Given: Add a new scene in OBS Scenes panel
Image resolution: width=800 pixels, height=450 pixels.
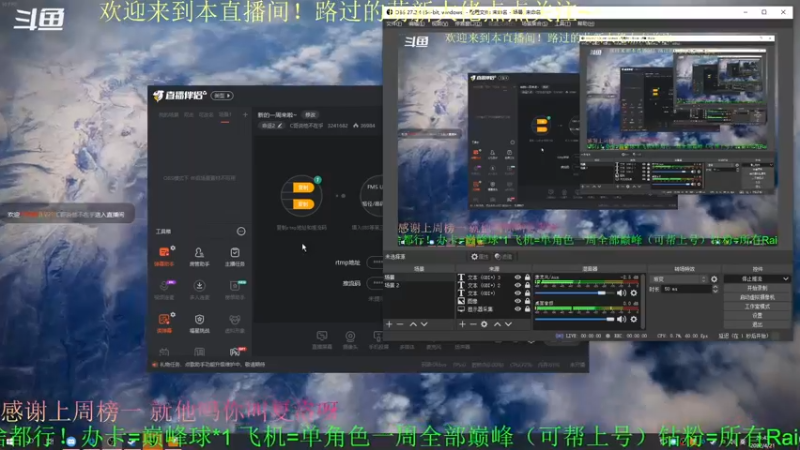Looking at the screenshot, I should point(389,324).
